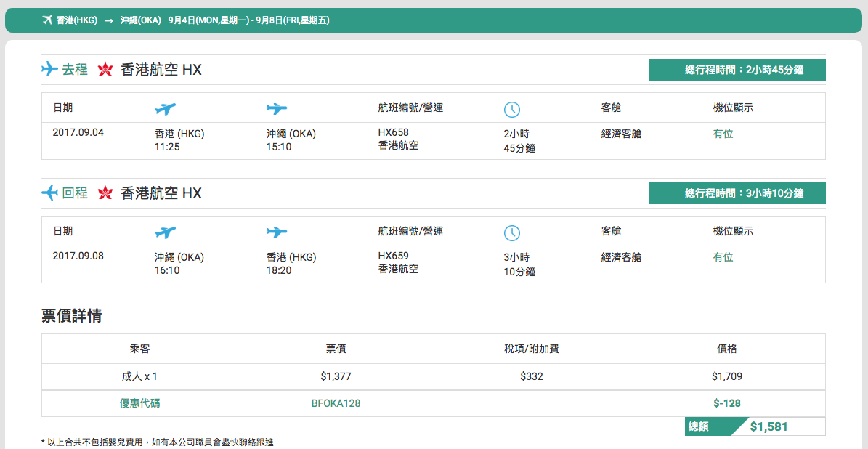Viewport: 868px width, 449px height.
Task: Click the price value $1,709
Action: tap(727, 376)
